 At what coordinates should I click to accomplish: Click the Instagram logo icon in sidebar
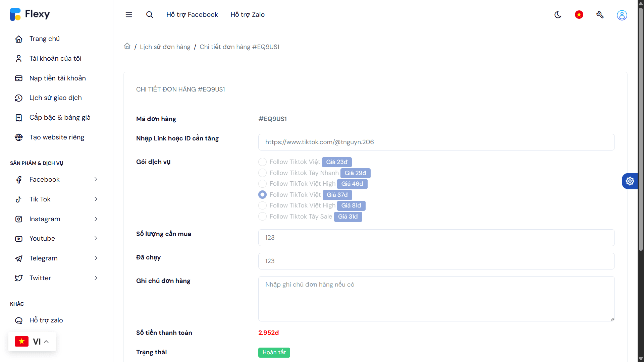pyautogui.click(x=19, y=219)
